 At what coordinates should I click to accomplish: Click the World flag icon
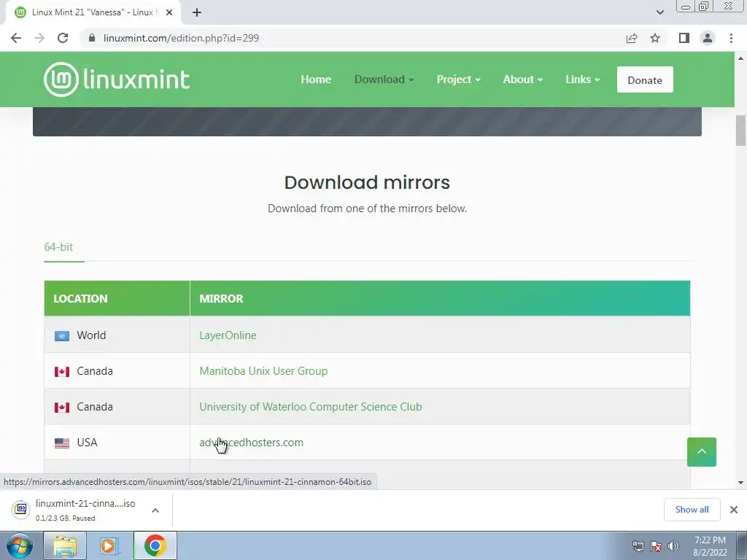click(62, 336)
